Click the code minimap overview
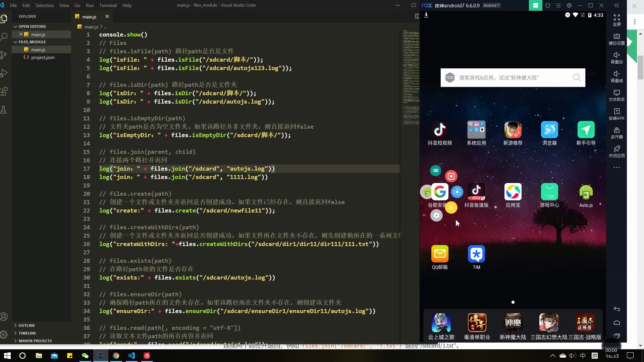This screenshot has height=362, width=644. tap(411, 77)
